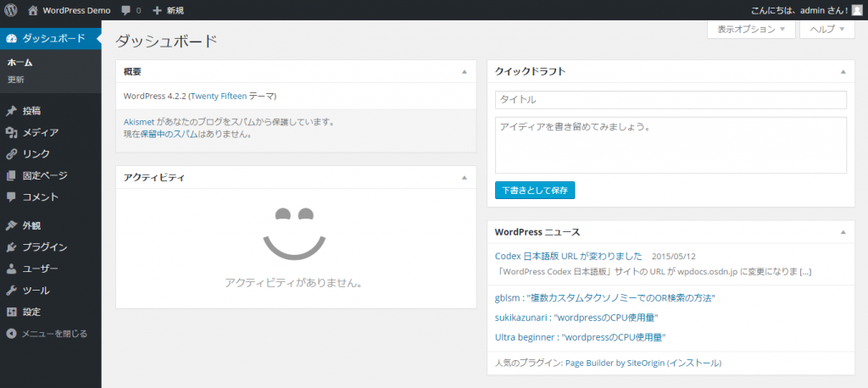The height and width of the screenshot is (388, 868).
Task: Collapse the アクティビティ panel with its arrow
Action: (x=465, y=178)
